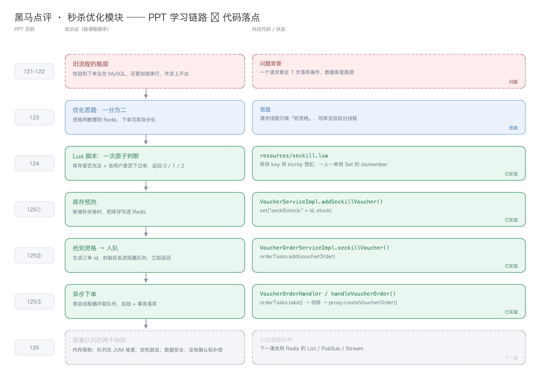Click 已实现 tag on seckill.lua card
540x392 pixels.
(x=511, y=174)
